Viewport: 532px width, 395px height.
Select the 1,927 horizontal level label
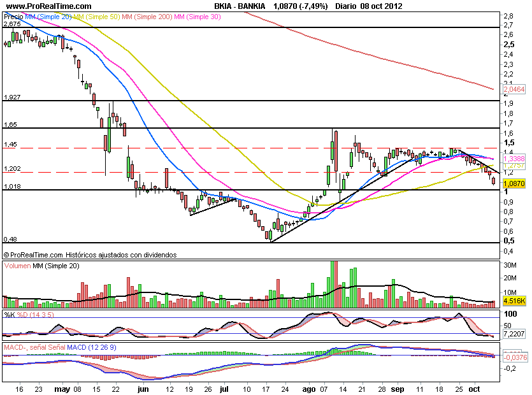coord(13,97)
